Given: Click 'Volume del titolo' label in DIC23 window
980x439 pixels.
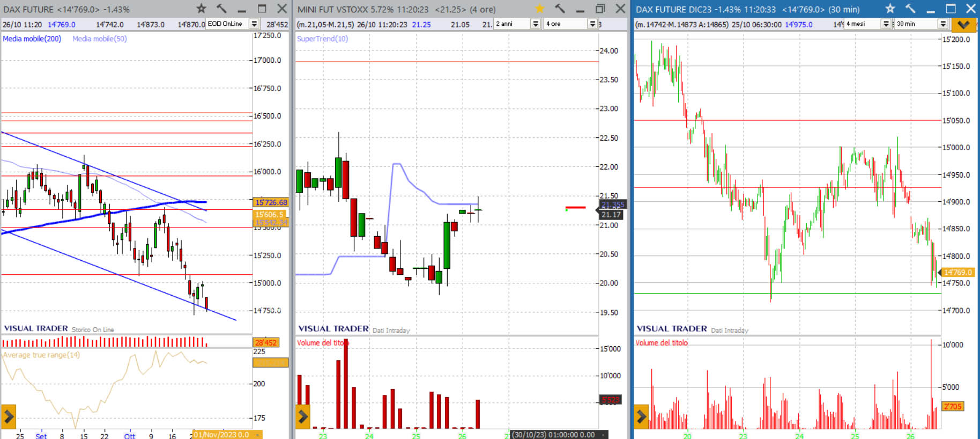Looking at the screenshot, I should click(x=662, y=342).
